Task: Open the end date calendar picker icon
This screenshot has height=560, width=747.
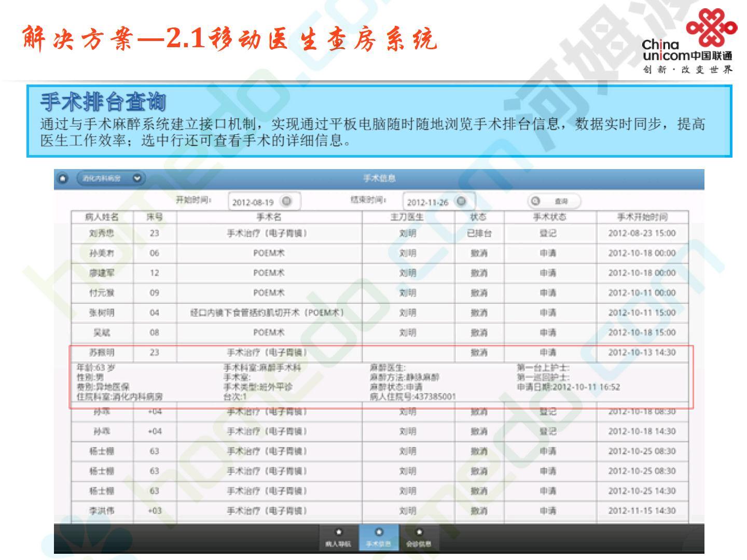Action: tap(461, 201)
